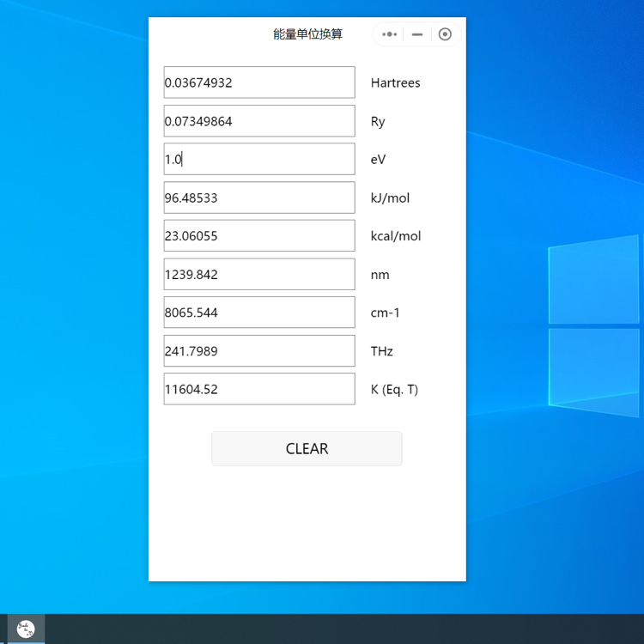Edit the kJ/mol value field
The height and width of the screenshot is (644, 644).
click(x=259, y=197)
